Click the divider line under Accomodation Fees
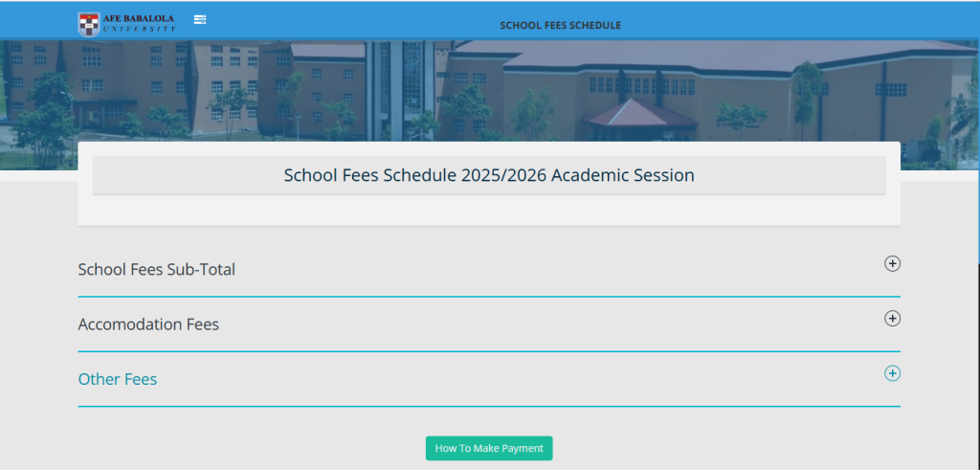 point(489,351)
